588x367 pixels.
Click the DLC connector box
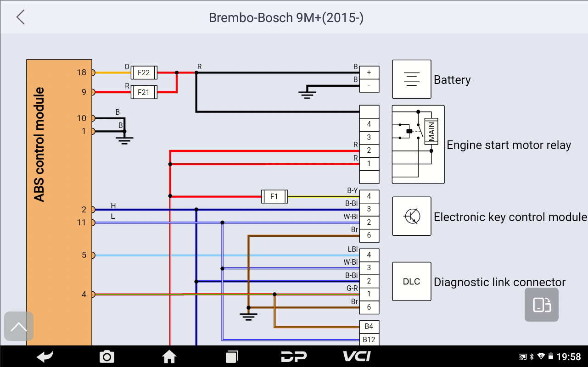411,281
